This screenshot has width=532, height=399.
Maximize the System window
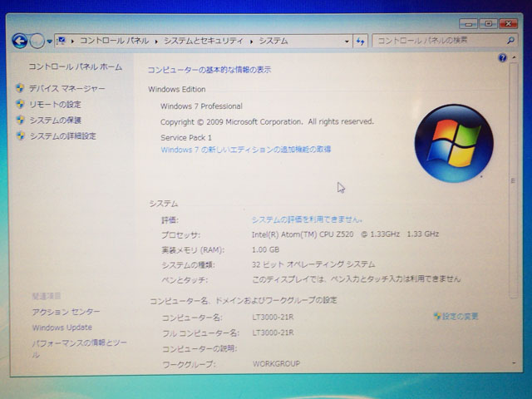pyautogui.click(x=488, y=23)
